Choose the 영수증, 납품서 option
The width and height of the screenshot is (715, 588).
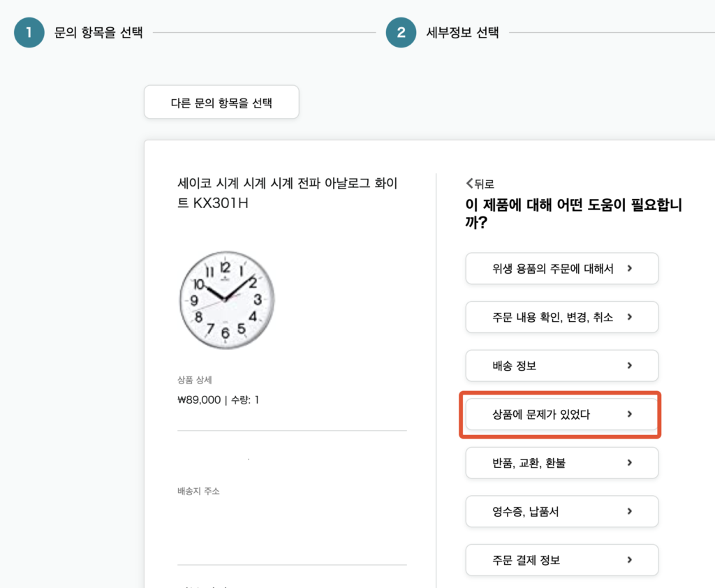tap(525, 511)
